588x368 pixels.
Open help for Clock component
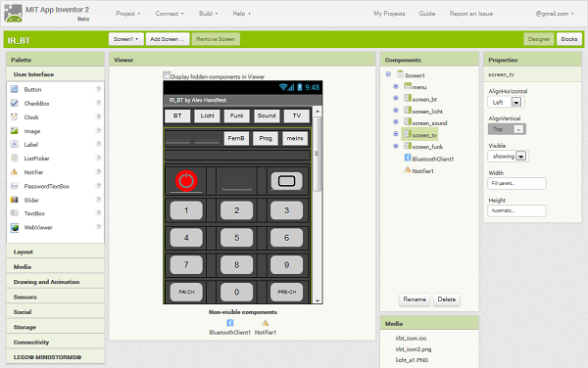[x=98, y=116]
